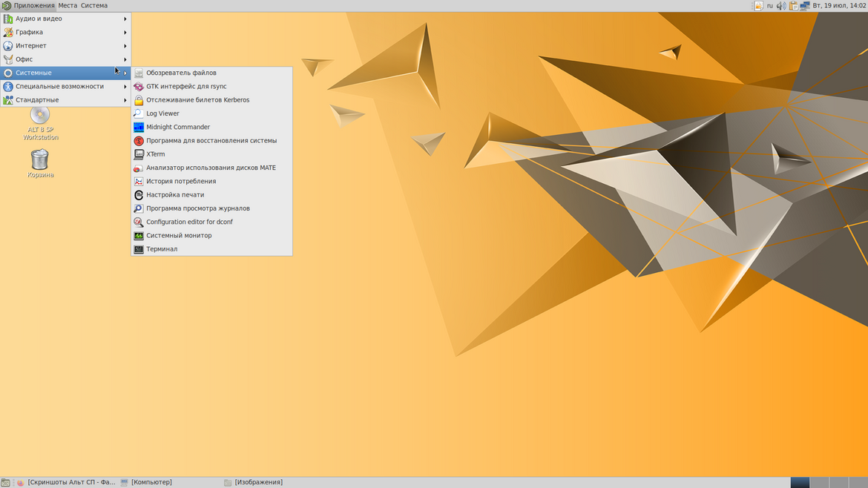Launch XTerm
This screenshot has height=488, width=868.
[211, 154]
